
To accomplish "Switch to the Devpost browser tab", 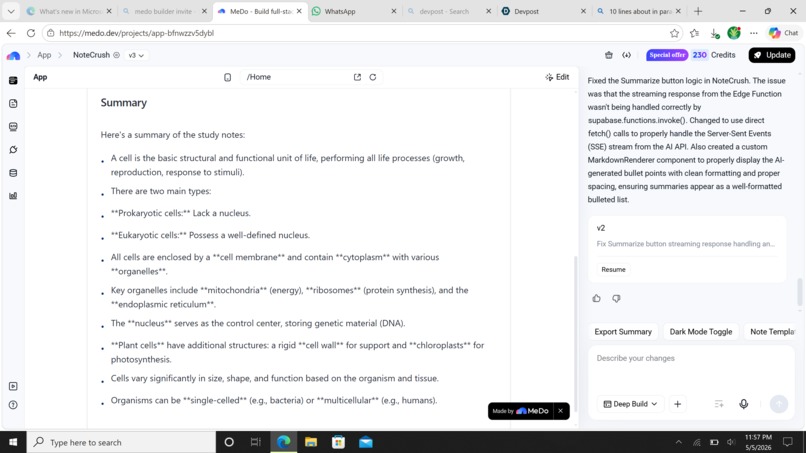I will click(543, 11).
